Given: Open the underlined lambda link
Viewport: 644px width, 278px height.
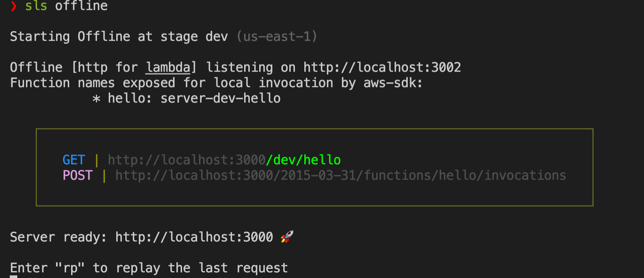Looking at the screenshot, I should point(168,67).
